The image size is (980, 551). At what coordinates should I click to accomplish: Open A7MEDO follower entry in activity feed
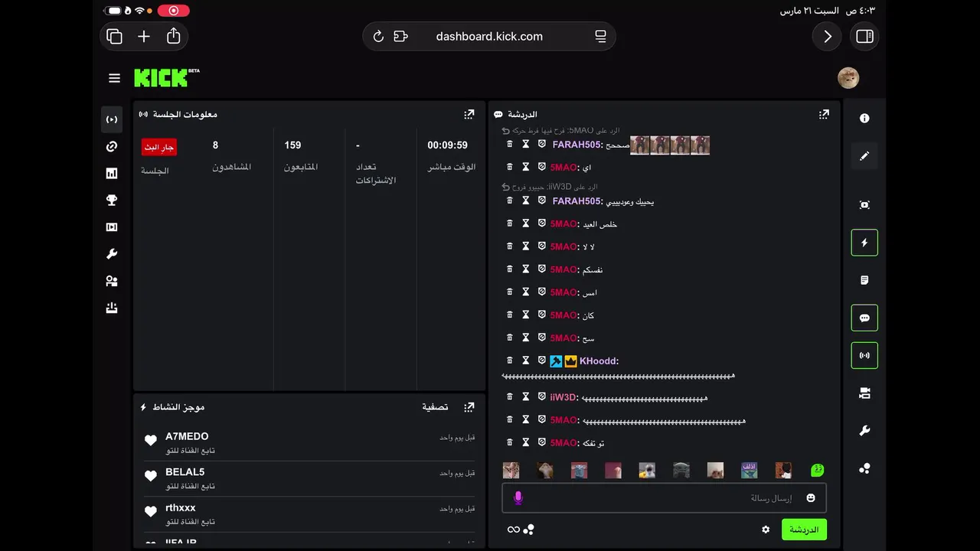[309, 443]
